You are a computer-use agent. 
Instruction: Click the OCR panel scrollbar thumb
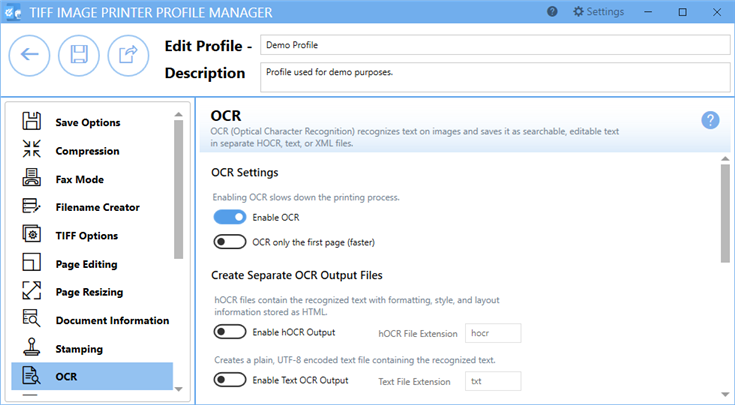(725, 214)
